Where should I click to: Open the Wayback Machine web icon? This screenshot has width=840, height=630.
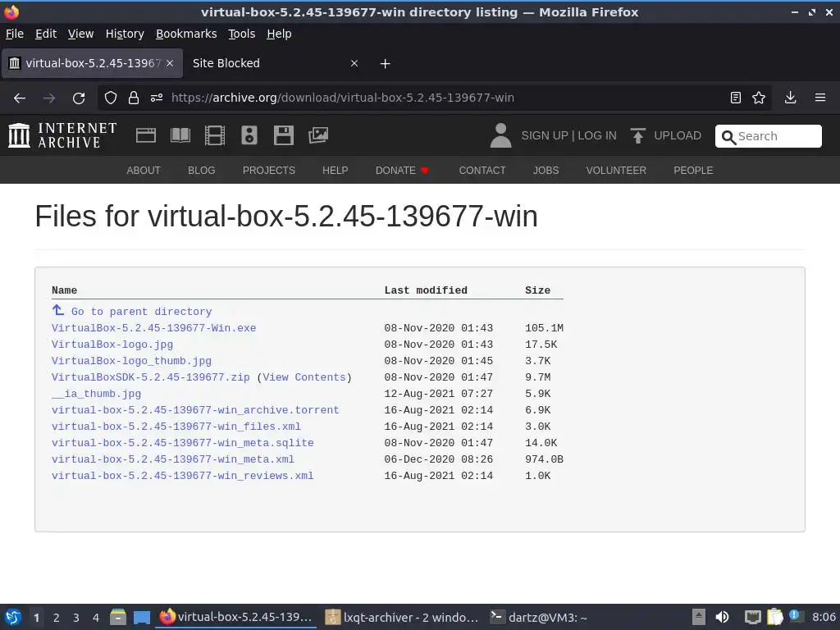coord(146,135)
